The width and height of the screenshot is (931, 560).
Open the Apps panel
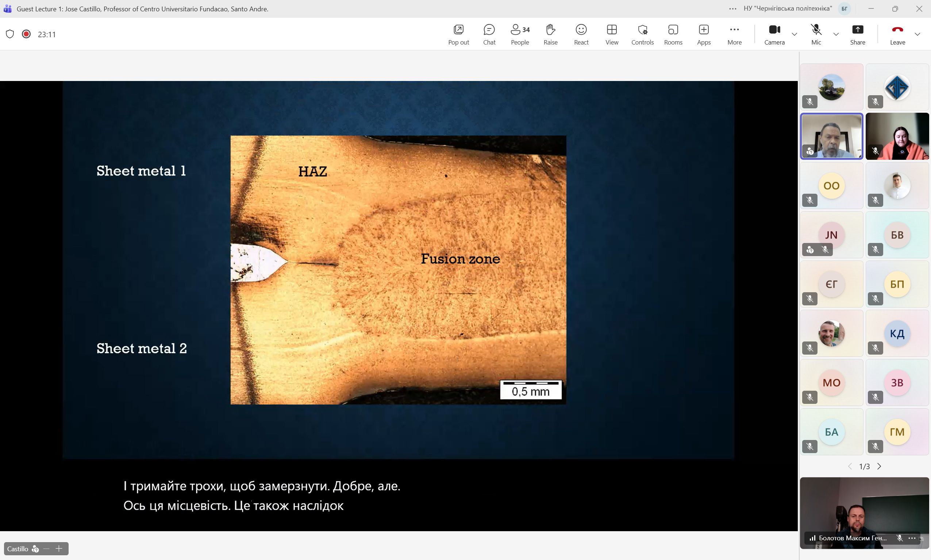[704, 34]
